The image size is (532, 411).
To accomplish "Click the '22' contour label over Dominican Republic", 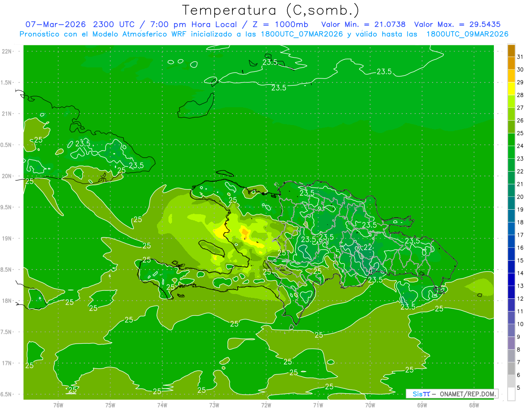I will pos(368,247).
